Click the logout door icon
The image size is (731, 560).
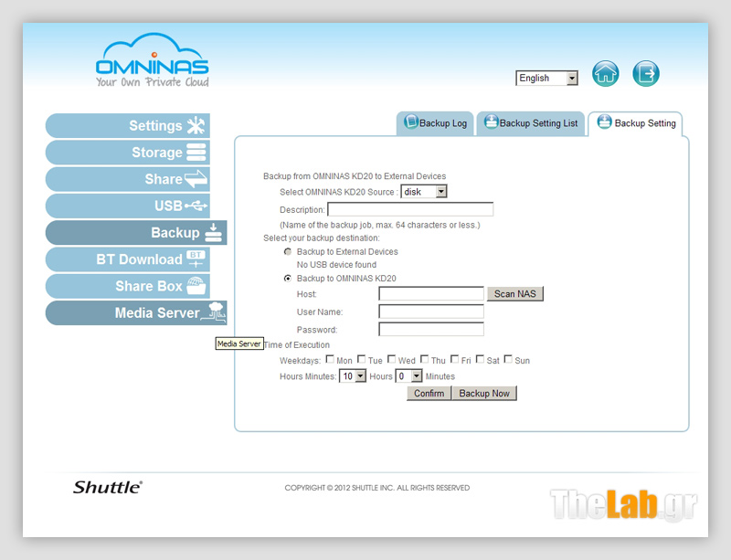646,74
